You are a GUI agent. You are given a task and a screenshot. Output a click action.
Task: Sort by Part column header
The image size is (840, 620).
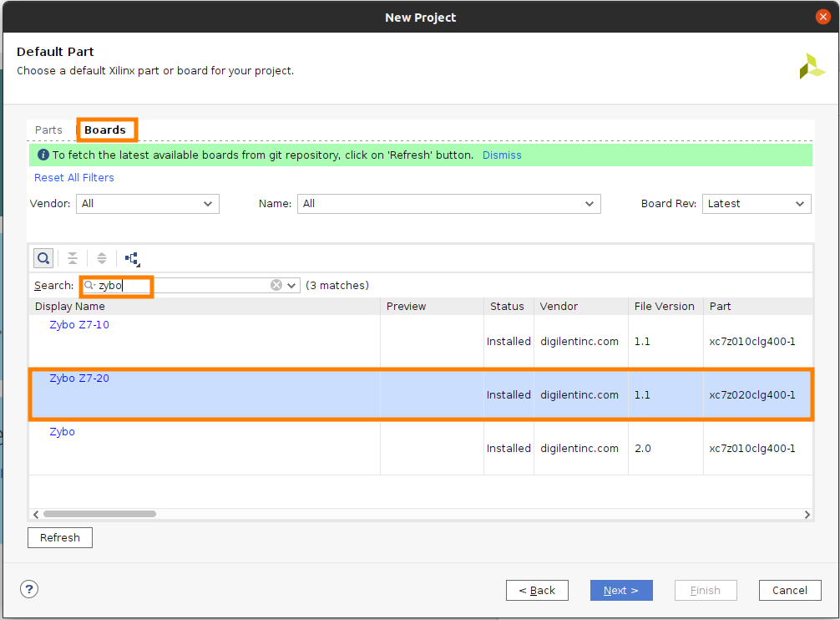(x=758, y=306)
